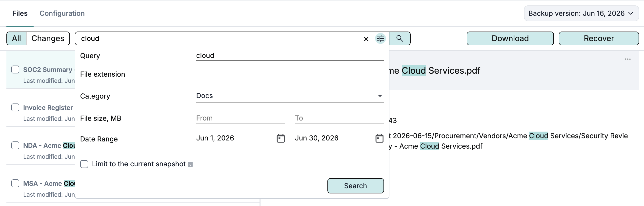
Task: Click the Recover button
Action: click(599, 38)
